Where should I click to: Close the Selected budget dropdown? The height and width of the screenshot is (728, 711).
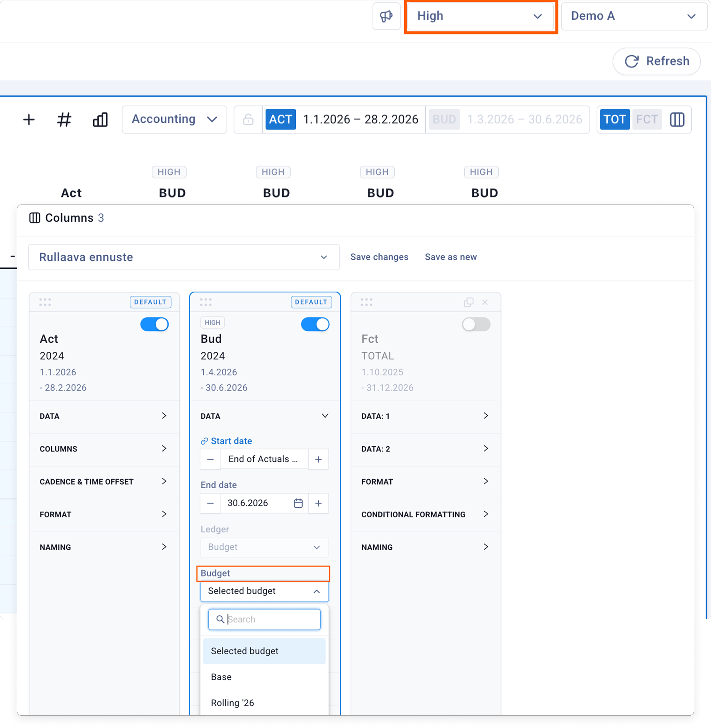coord(264,591)
